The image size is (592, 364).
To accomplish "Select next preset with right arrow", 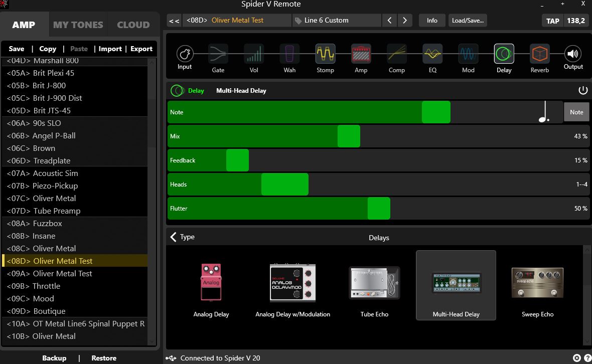I will click(x=405, y=21).
